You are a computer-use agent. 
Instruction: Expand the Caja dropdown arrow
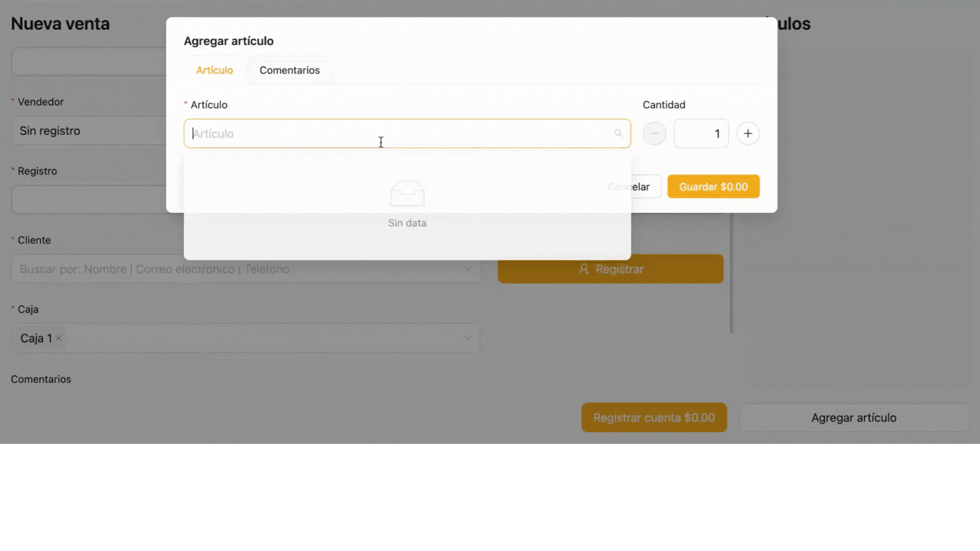coord(467,338)
